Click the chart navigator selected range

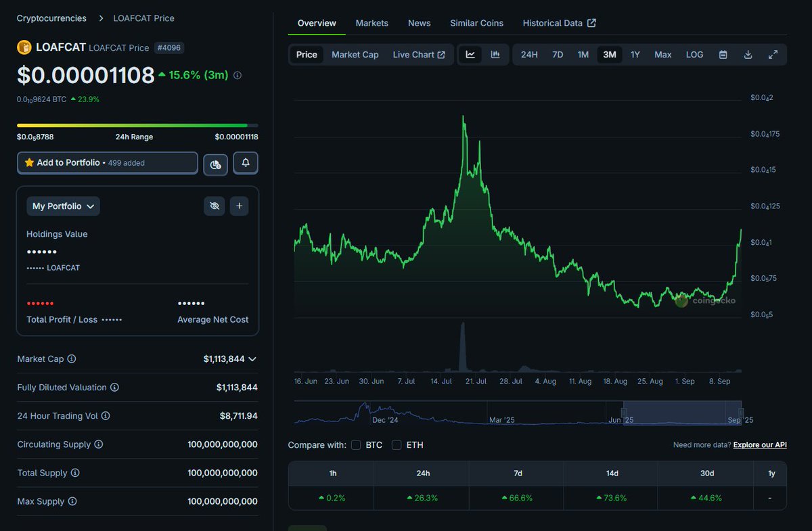point(682,413)
